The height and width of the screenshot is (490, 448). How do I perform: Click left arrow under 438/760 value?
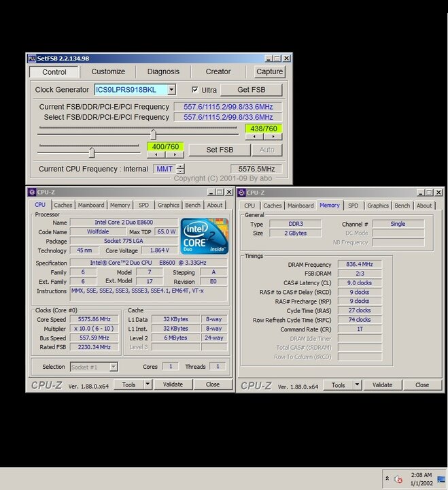pos(254,137)
